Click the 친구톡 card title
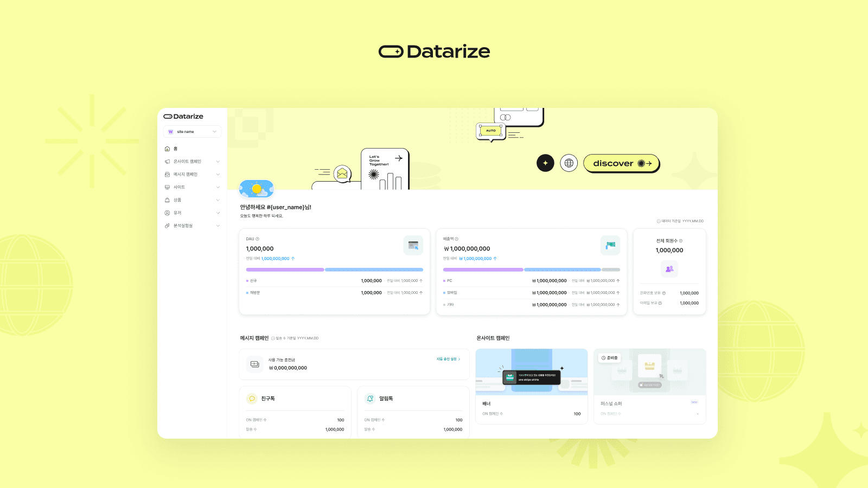Screen dimensions: 868x488 (268, 399)
